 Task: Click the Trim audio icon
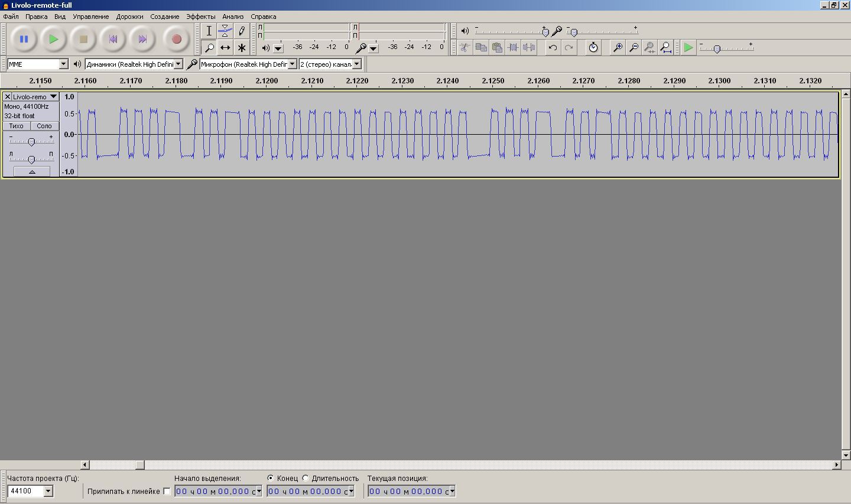(x=513, y=47)
